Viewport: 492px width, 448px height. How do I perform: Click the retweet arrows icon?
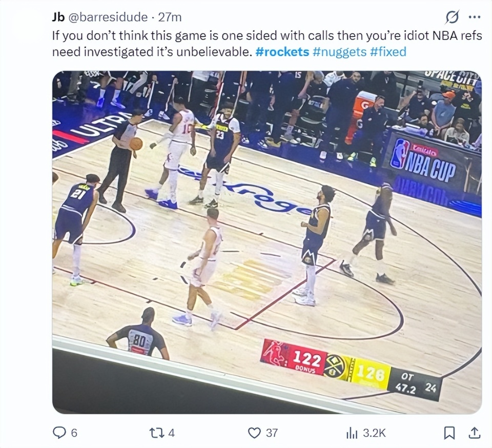(157, 433)
